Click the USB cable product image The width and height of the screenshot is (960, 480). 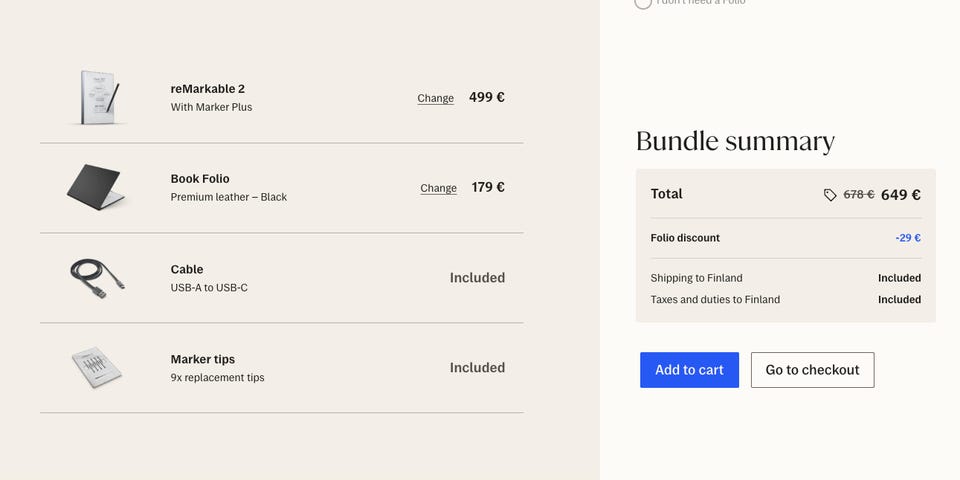pyautogui.click(x=97, y=277)
